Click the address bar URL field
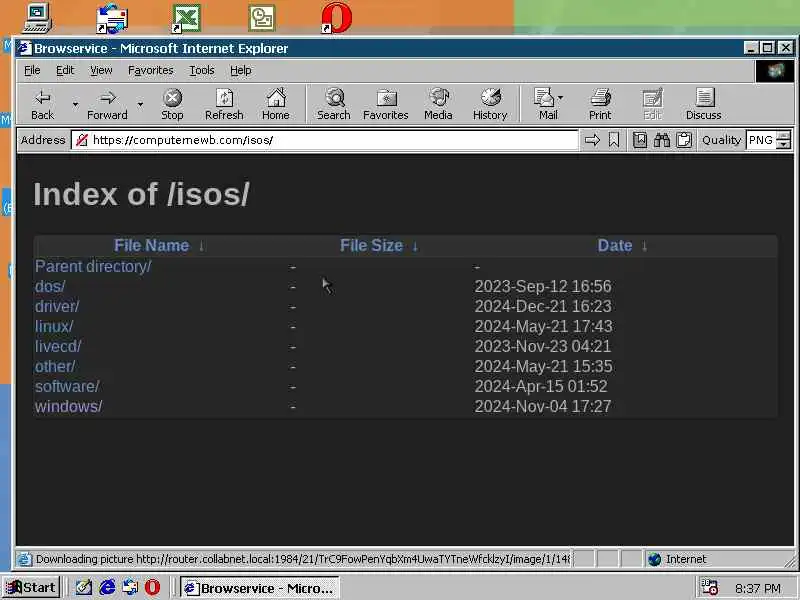 pyautogui.click(x=324, y=140)
